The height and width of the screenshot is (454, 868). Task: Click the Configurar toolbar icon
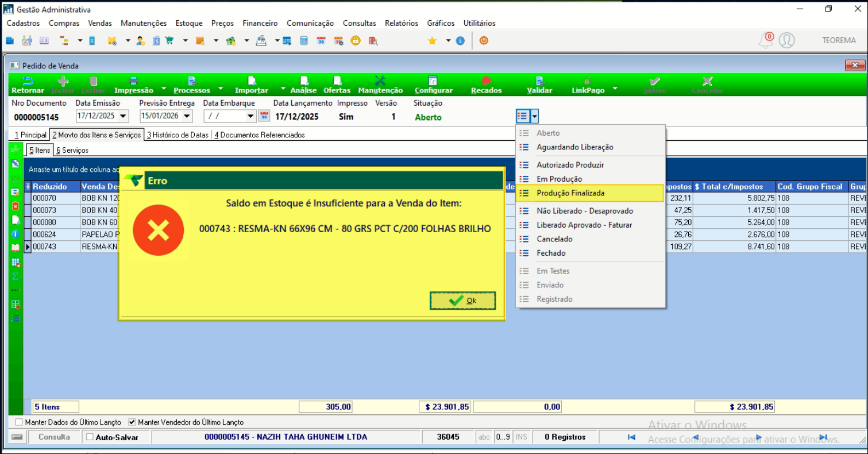tap(433, 82)
